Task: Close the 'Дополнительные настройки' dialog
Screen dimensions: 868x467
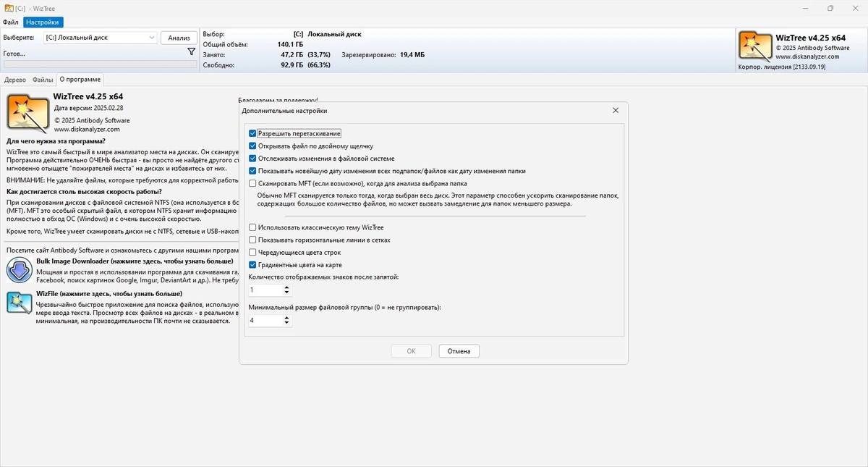Action: coord(616,111)
